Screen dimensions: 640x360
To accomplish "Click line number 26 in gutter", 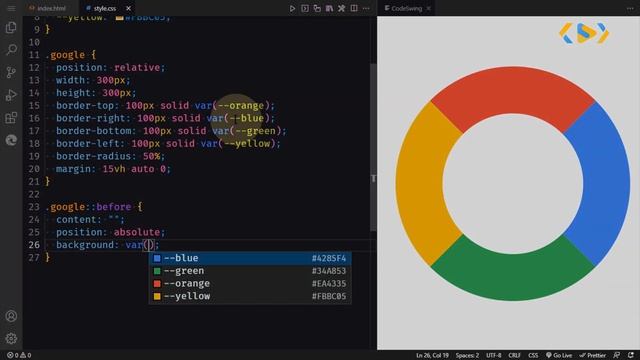I will click(34, 245).
